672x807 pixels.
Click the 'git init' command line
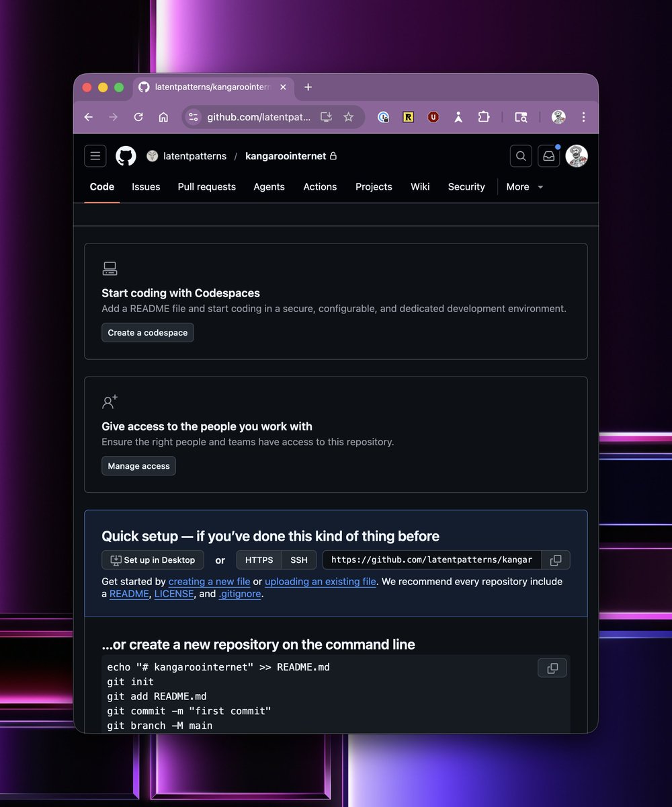(x=130, y=682)
